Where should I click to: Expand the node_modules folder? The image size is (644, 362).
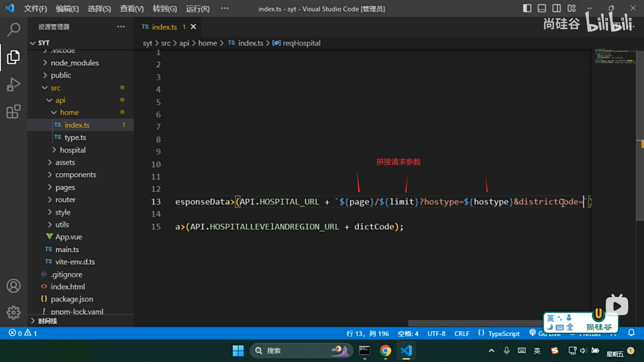click(x=74, y=63)
